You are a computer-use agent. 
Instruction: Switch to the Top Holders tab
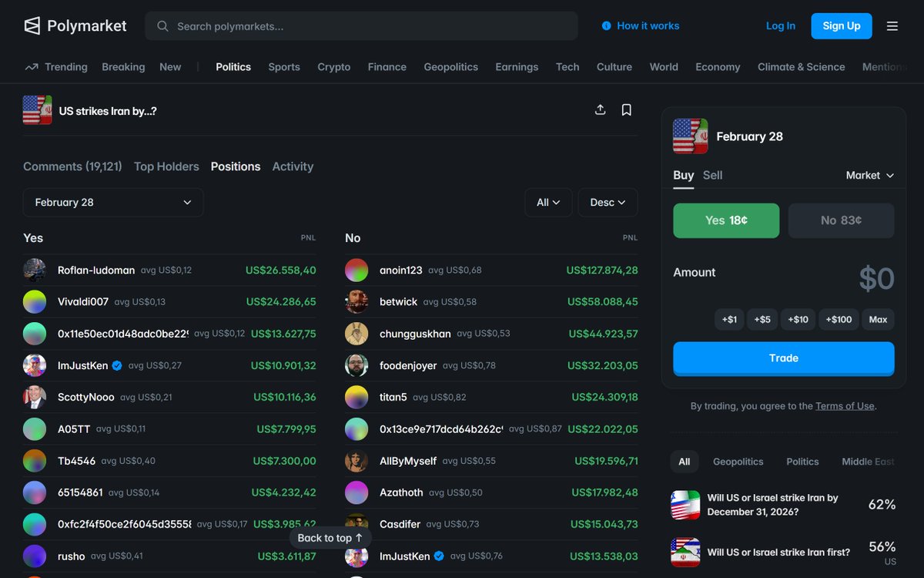(x=166, y=166)
